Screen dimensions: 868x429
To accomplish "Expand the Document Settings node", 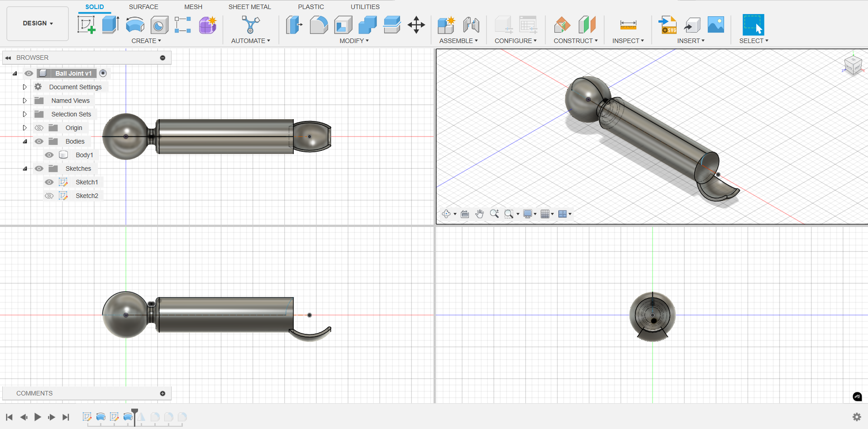I will (25, 87).
